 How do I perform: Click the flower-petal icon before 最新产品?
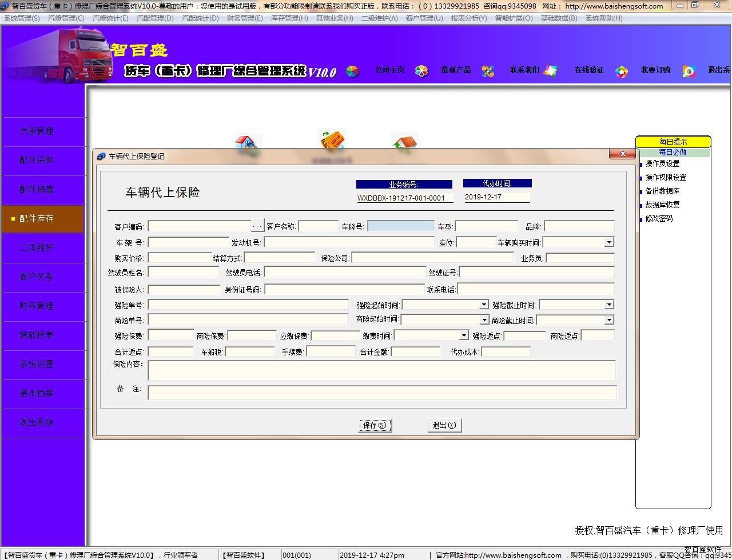pyautogui.click(x=421, y=71)
